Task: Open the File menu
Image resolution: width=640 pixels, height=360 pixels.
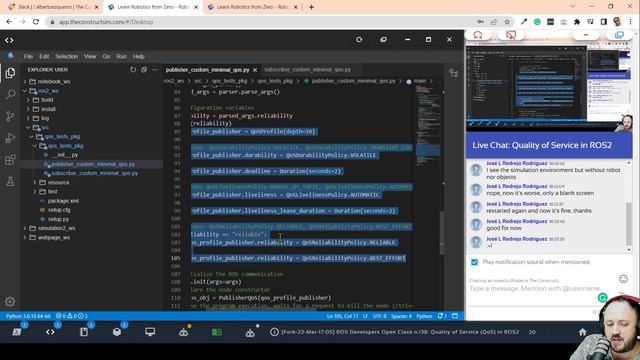Action: (x=28, y=56)
